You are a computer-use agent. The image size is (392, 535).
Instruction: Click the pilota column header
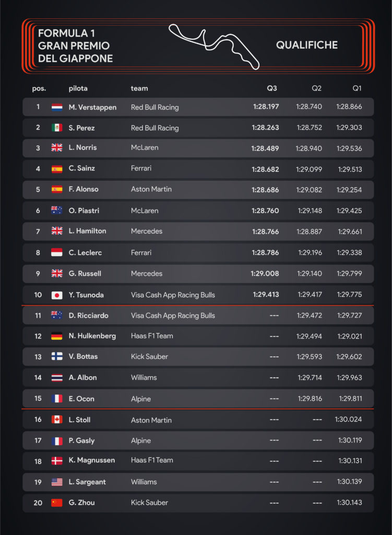coord(78,88)
